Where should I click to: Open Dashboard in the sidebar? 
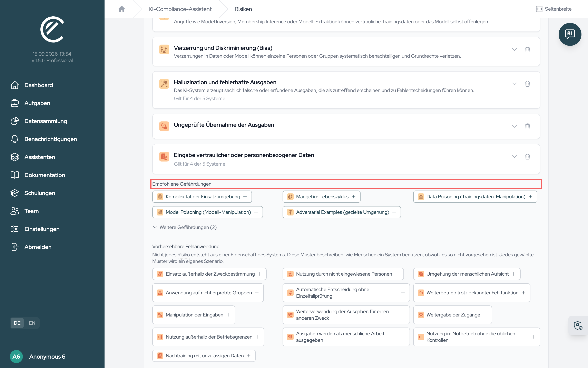pyautogui.click(x=32, y=85)
